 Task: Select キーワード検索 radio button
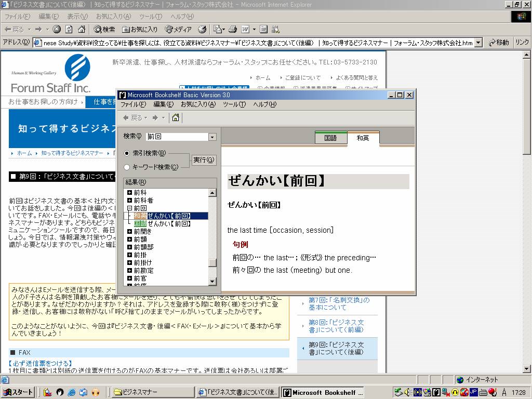[x=127, y=167]
